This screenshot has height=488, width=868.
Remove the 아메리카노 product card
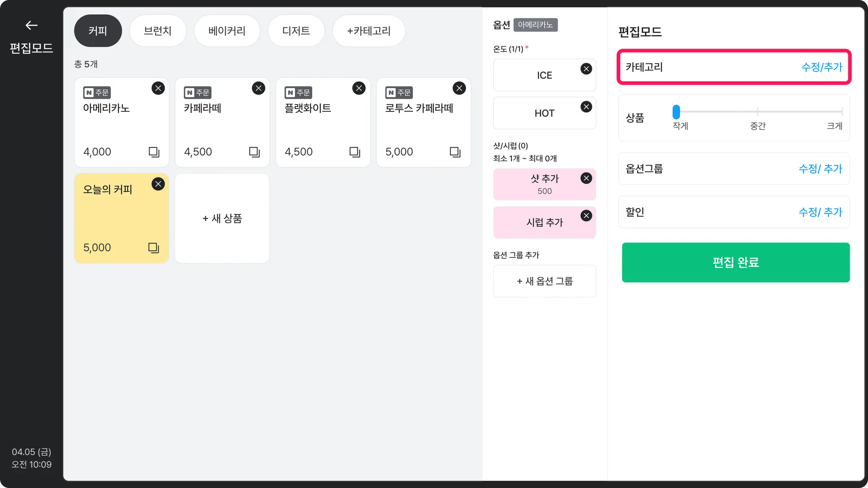pos(158,88)
